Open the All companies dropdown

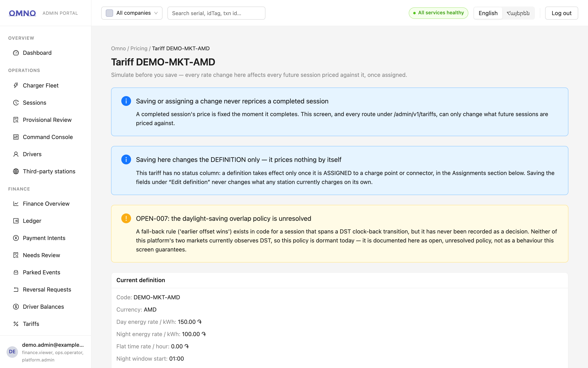(132, 13)
